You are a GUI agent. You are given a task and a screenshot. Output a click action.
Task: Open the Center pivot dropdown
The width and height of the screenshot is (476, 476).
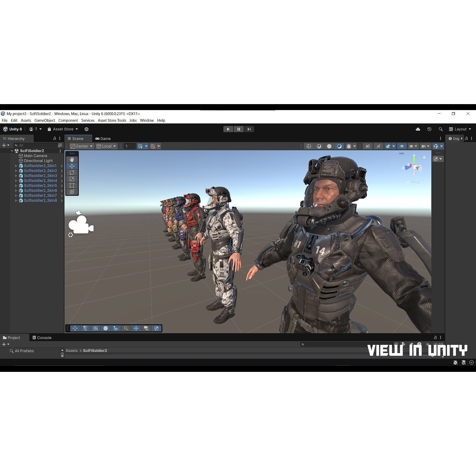click(x=82, y=146)
